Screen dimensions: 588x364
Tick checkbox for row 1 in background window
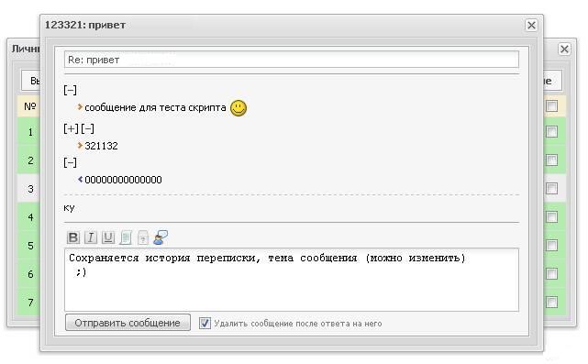point(551,132)
